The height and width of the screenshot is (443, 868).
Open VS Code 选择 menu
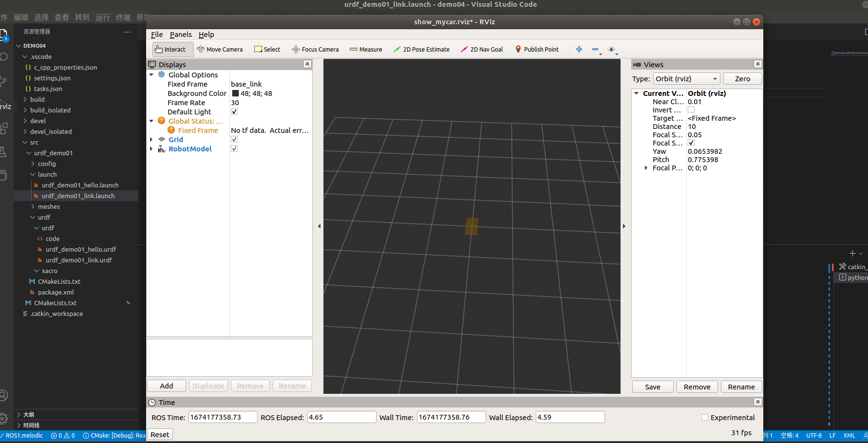tap(41, 17)
